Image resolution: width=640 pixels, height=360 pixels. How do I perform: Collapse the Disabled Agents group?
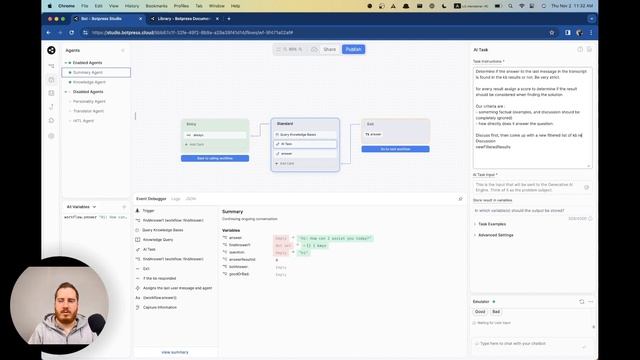[x=66, y=92]
